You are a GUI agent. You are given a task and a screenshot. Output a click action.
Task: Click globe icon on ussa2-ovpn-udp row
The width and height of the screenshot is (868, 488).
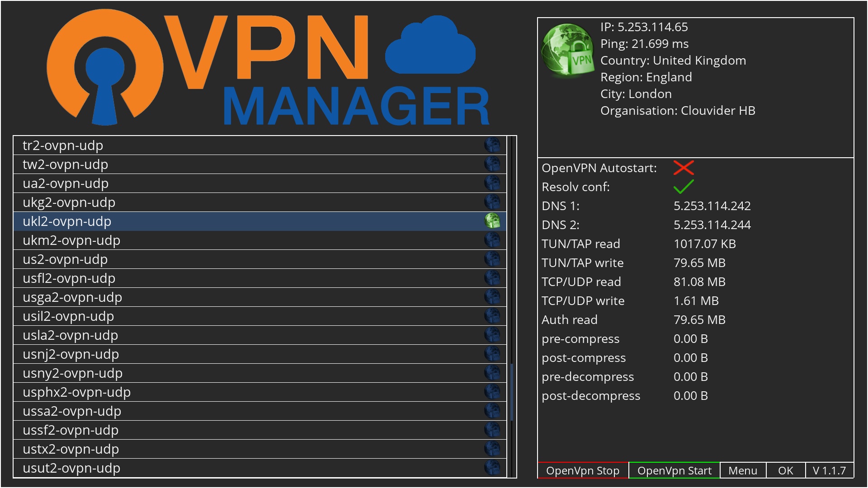point(492,411)
